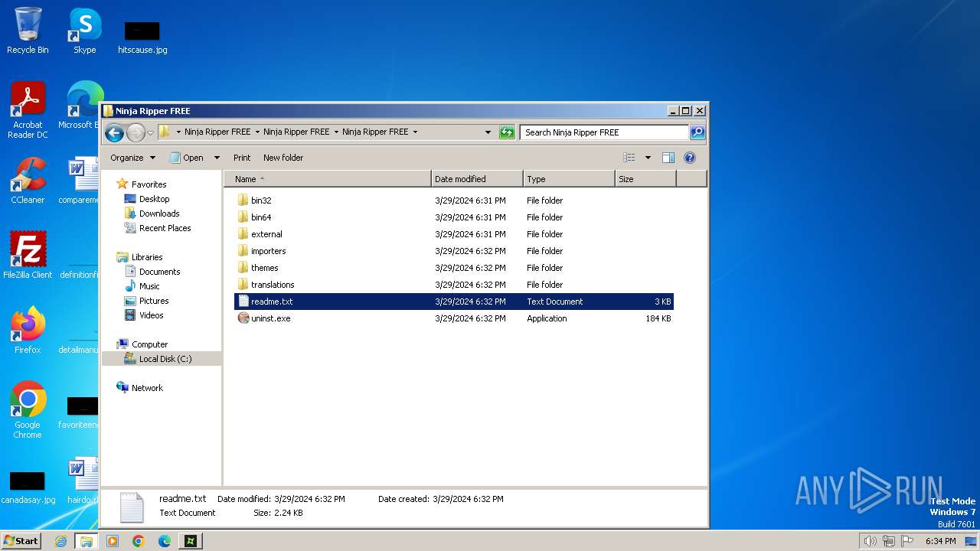Open the view options dropdown arrow
The image size is (980, 551).
[x=648, y=158]
